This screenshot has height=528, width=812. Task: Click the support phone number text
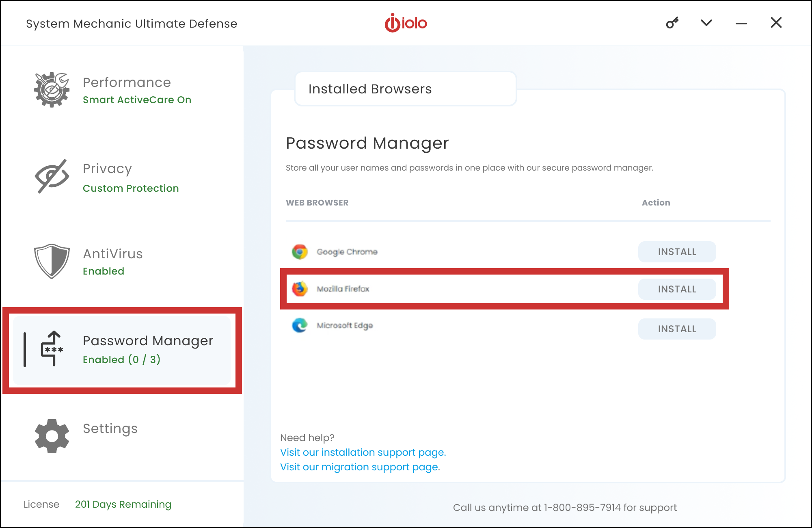[x=565, y=508]
